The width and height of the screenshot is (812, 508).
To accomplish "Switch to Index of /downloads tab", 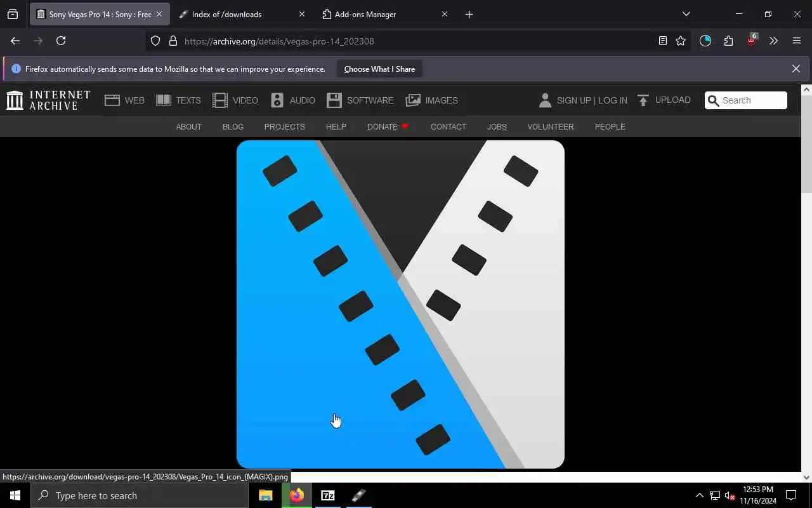I will tap(241, 14).
